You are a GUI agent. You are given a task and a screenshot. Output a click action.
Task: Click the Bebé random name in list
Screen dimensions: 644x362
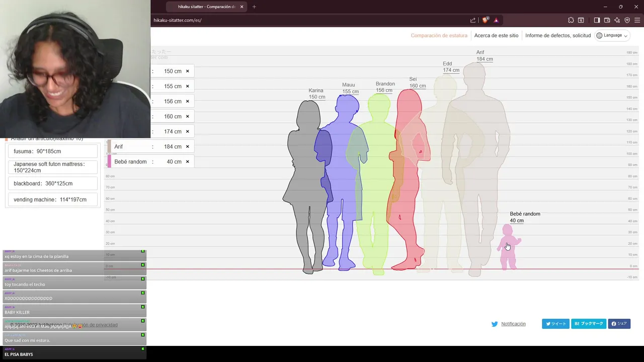coord(131,161)
